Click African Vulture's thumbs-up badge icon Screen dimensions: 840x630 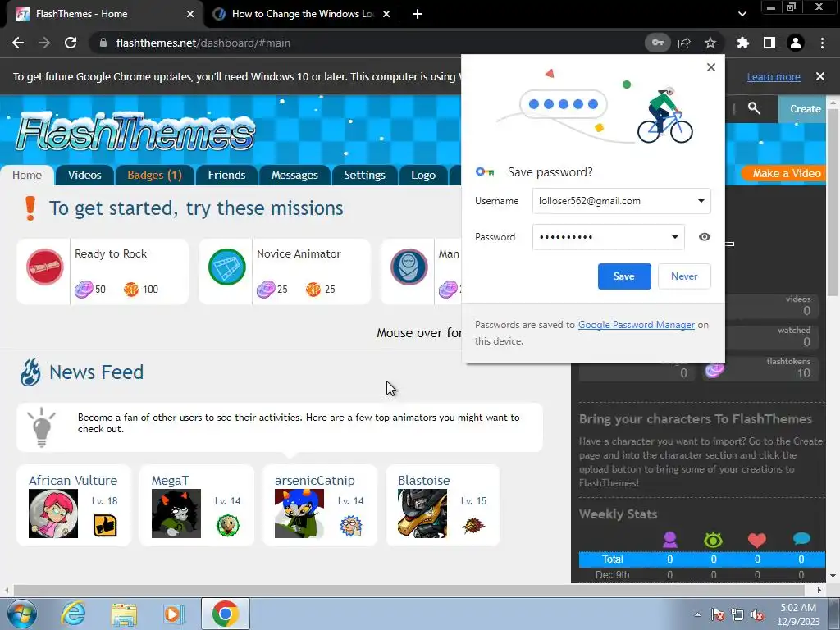click(105, 526)
